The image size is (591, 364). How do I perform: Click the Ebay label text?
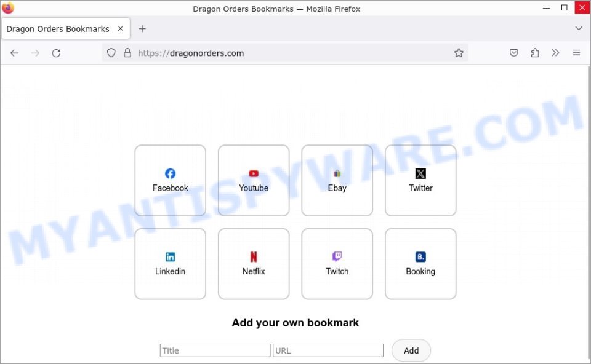(337, 188)
